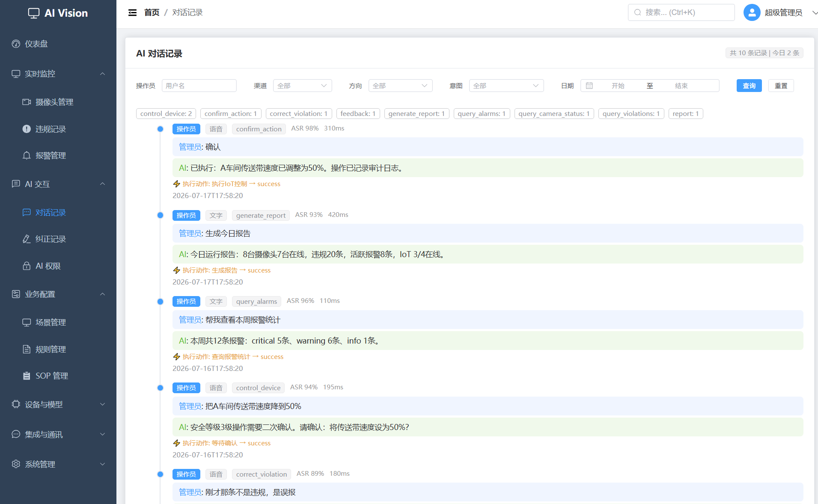Collapse the 业务配置 submenu chevron

coord(103,294)
